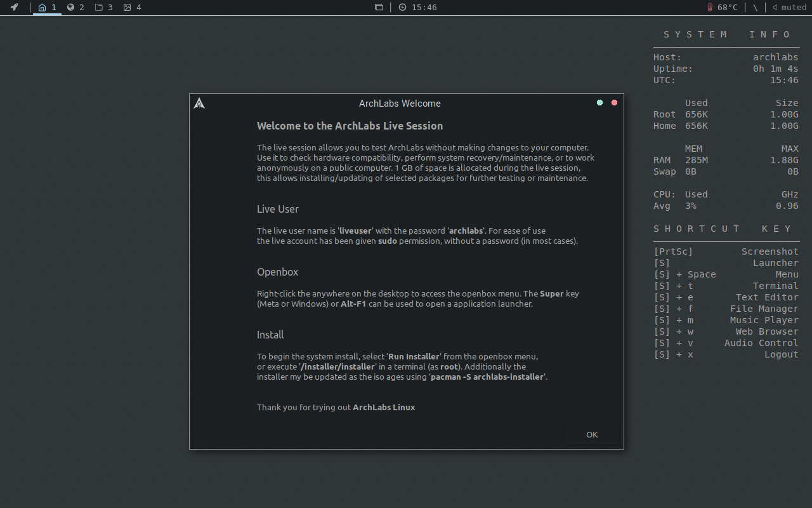Viewport: 812px width, 508px height.
Task: Click the 'Music Player' shortcut label
Action: pyautogui.click(x=764, y=320)
